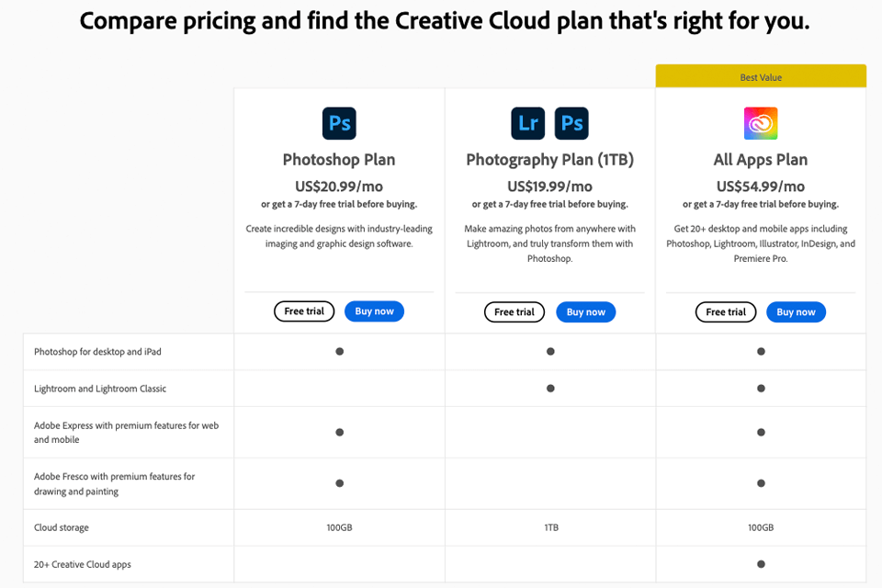Click the All Apps Plan heading
This screenshot has height=588, width=882.
point(761,160)
